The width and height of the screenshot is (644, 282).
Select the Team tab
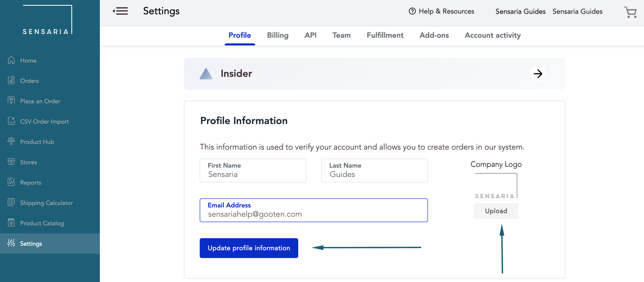[x=341, y=35]
